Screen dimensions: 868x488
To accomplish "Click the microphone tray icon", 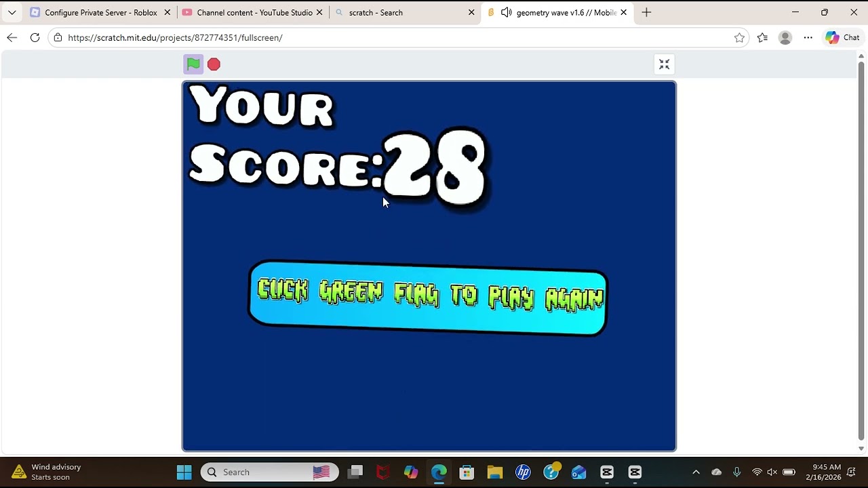I will pyautogui.click(x=736, y=472).
